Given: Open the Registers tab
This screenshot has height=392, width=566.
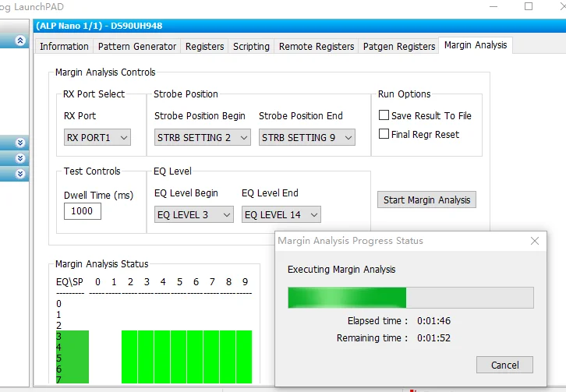Looking at the screenshot, I should (x=204, y=47).
